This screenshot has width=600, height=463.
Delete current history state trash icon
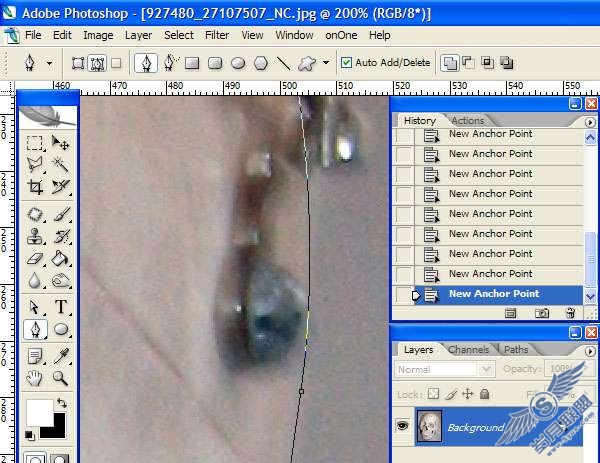(x=570, y=313)
